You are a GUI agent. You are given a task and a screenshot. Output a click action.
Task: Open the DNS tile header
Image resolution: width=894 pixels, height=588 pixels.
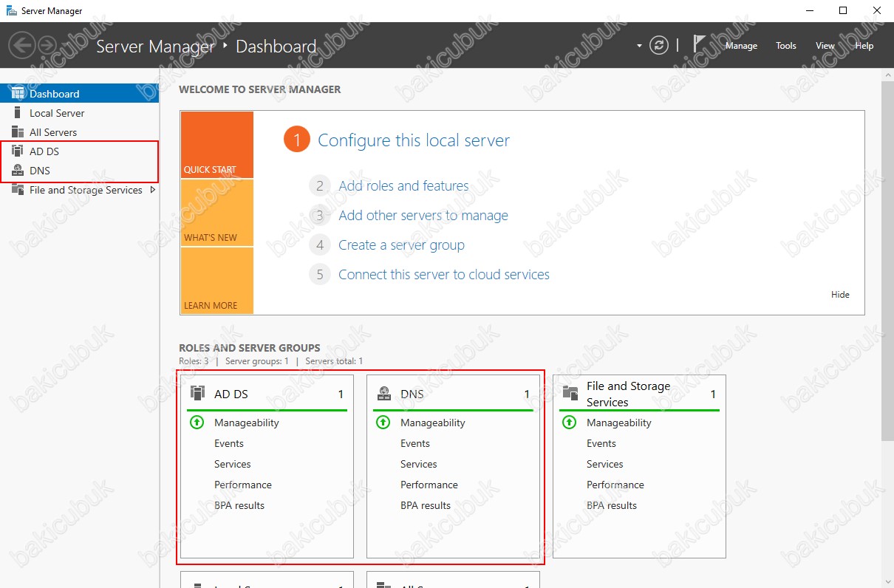pyautogui.click(x=453, y=394)
